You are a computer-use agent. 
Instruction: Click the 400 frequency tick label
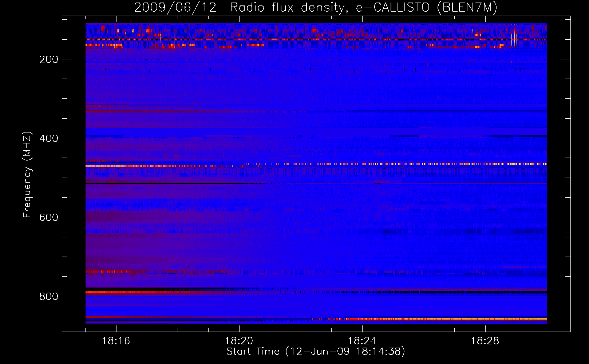pos(49,138)
